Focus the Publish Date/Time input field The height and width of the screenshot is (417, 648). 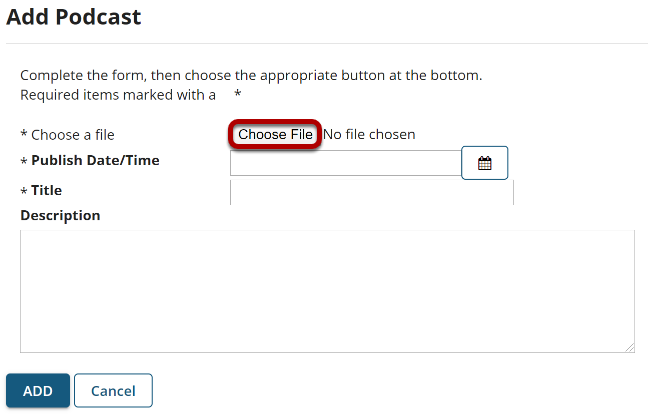(x=345, y=163)
